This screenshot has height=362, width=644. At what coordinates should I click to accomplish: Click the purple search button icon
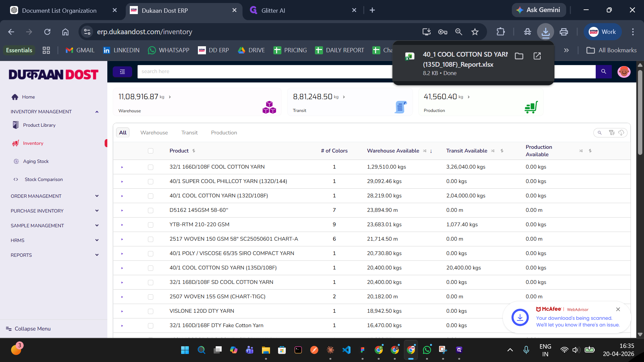[603, 71]
